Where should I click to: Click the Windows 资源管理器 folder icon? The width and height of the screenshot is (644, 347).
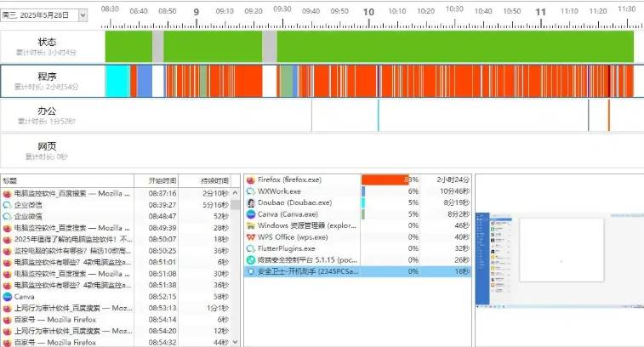pyautogui.click(x=251, y=225)
